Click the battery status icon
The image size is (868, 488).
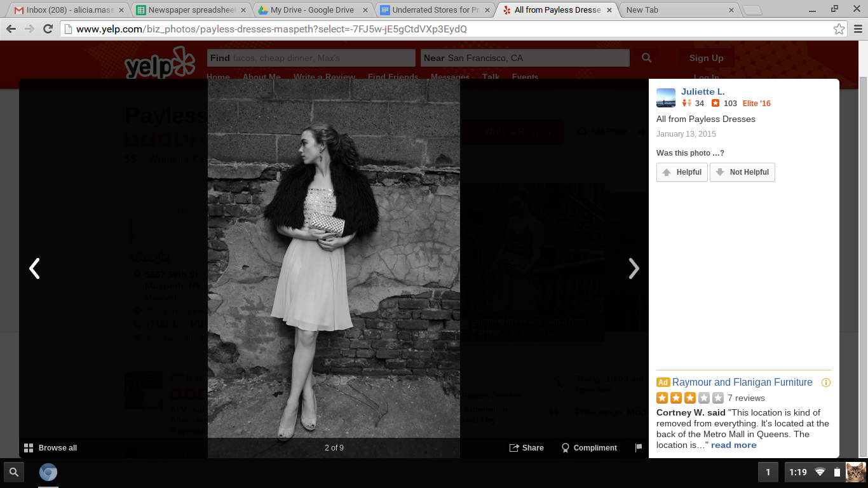click(837, 472)
